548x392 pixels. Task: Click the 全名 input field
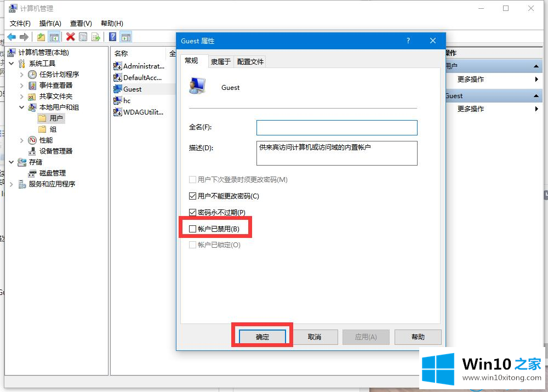[336, 128]
